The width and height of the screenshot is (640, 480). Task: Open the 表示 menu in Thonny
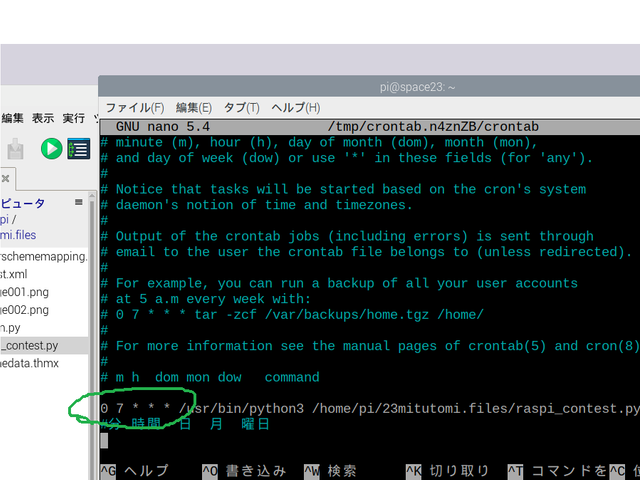click(x=42, y=118)
